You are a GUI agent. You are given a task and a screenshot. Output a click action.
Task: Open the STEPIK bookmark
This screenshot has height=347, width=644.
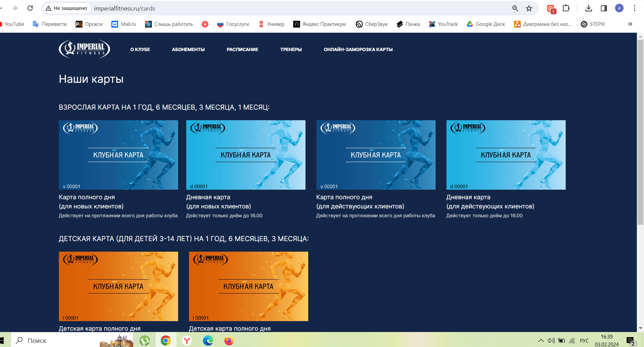(x=593, y=24)
